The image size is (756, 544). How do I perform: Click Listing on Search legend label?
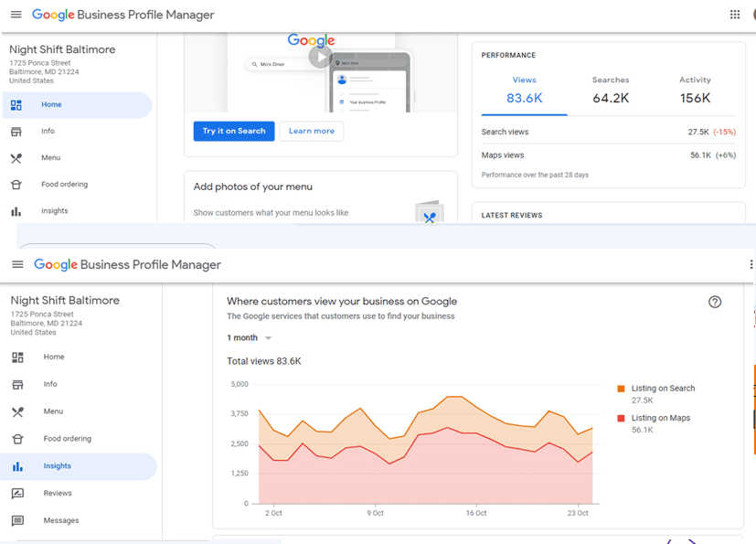point(663,389)
